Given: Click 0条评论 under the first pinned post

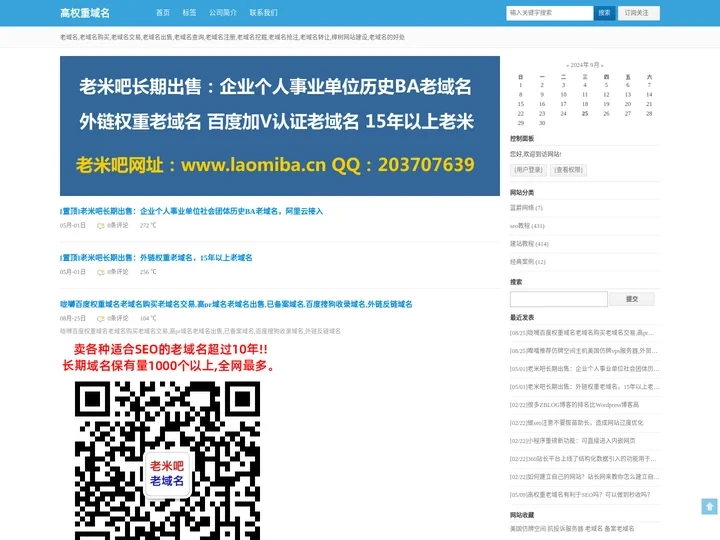Looking at the screenshot, I should pos(118,225).
